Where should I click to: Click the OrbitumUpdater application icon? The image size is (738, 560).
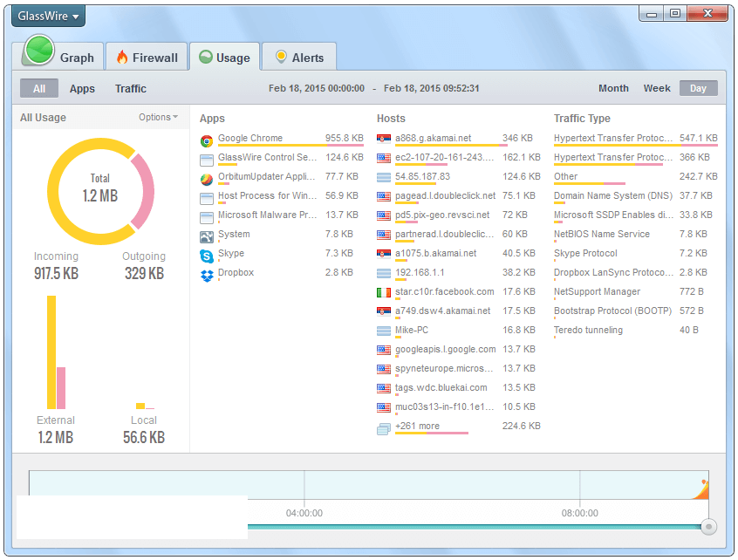coord(207,180)
